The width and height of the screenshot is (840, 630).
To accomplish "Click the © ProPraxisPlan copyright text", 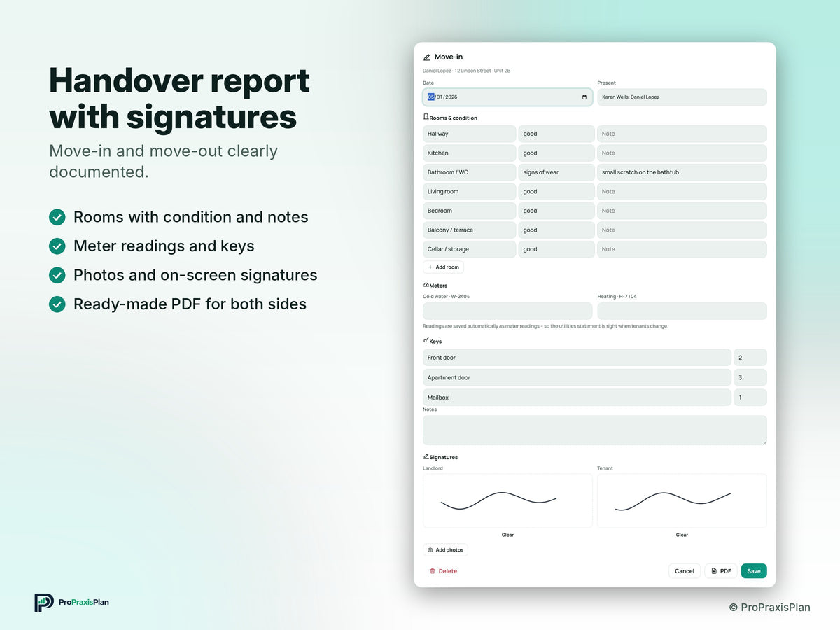I will (x=770, y=608).
